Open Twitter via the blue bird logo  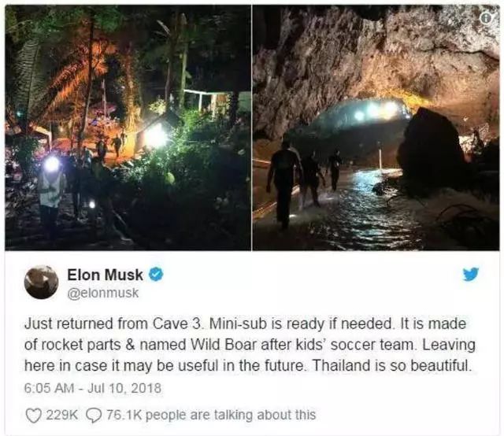tap(471, 274)
